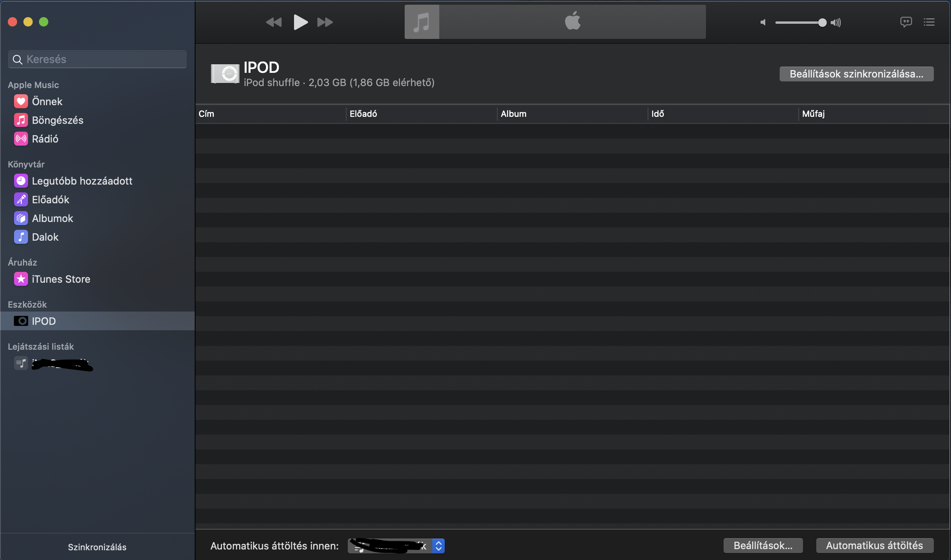Click the rewind previous track icon
This screenshot has height=560, width=951.
pyautogui.click(x=274, y=22)
